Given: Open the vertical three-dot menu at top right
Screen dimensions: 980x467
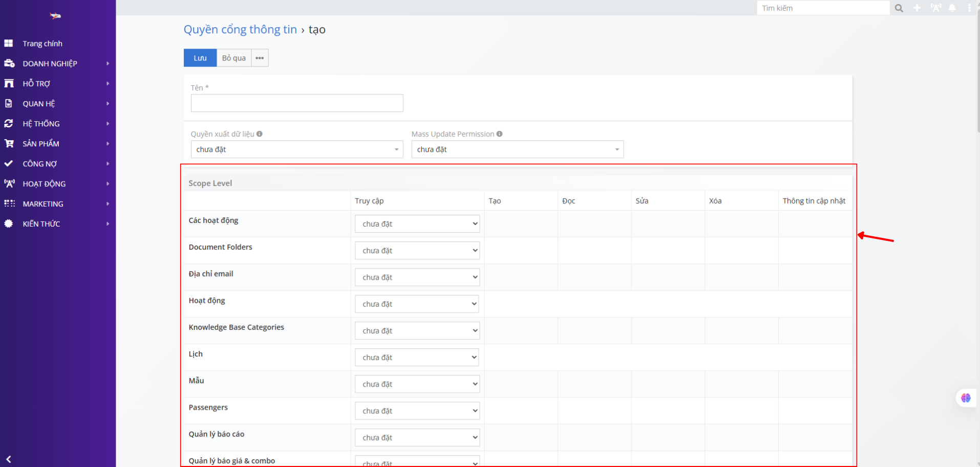Looking at the screenshot, I should 969,8.
